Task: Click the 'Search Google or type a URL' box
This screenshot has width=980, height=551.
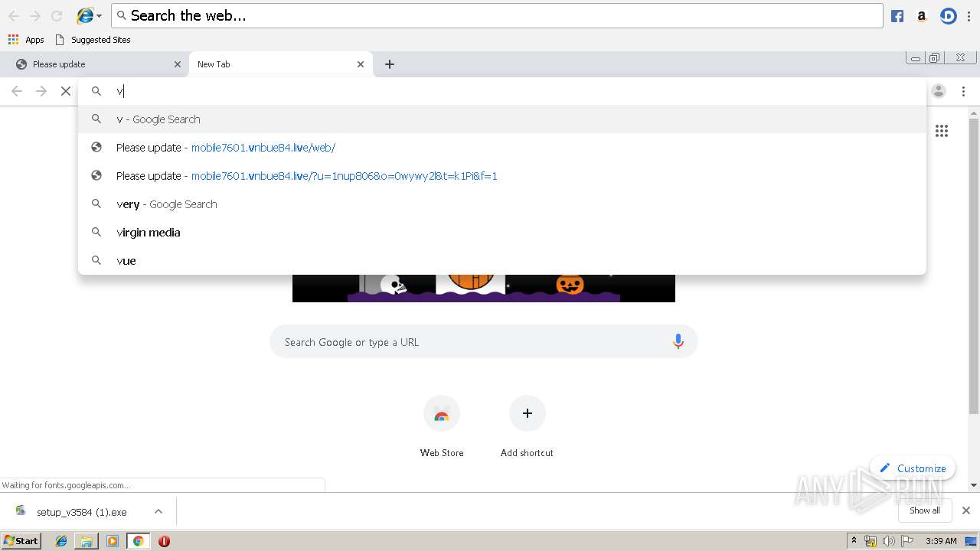Action: [484, 342]
